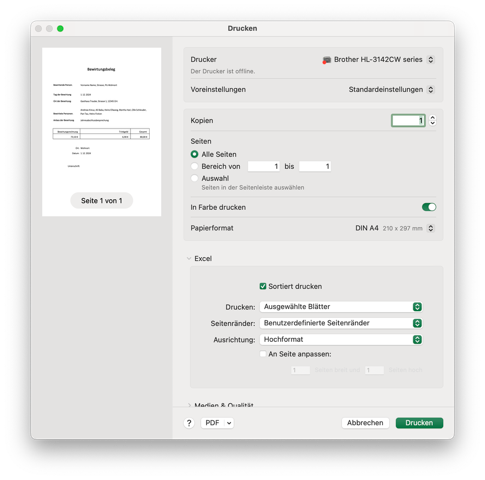
Task: Collapse the Excel section chevron
Action: click(x=189, y=259)
